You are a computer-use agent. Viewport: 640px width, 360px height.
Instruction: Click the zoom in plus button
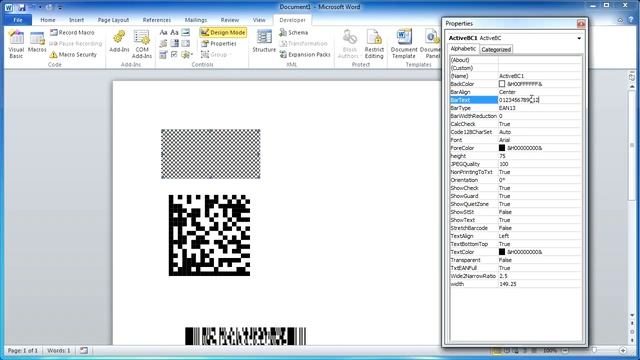(x=623, y=351)
